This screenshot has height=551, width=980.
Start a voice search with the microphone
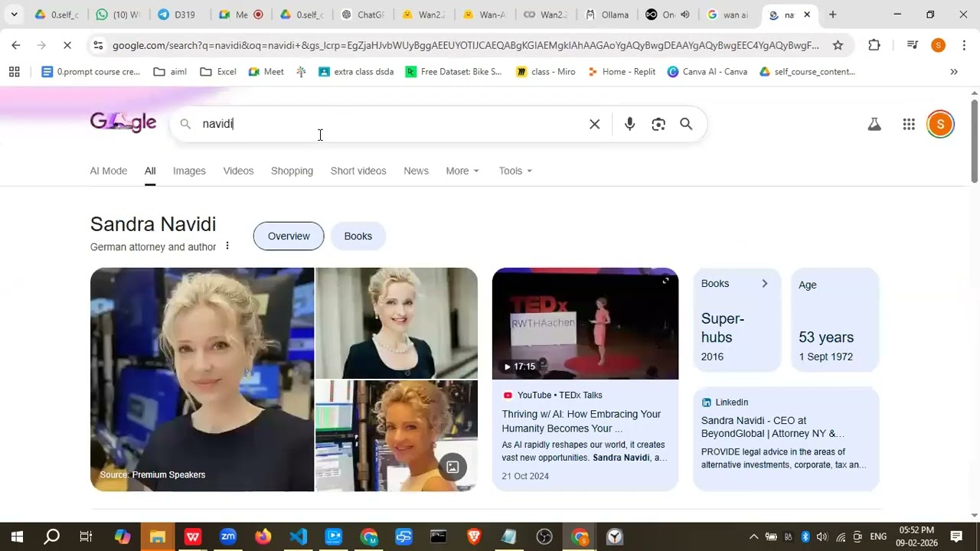(629, 124)
